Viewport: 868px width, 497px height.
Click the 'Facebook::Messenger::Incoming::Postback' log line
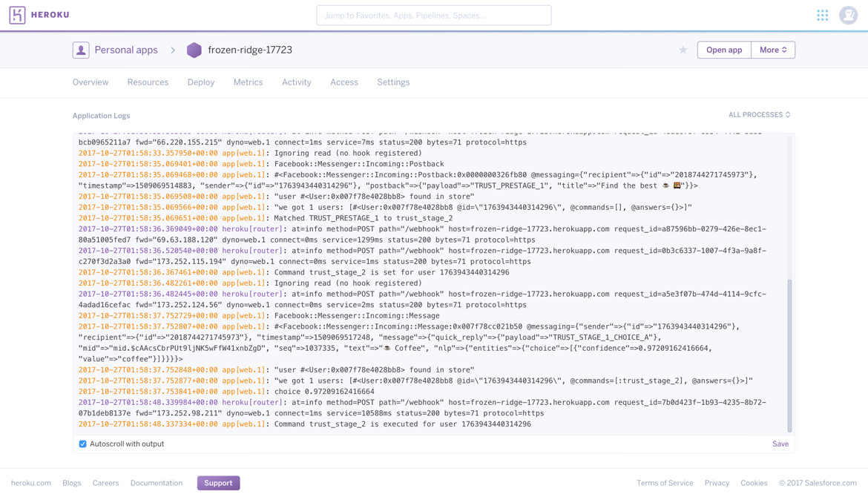point(261,164)
